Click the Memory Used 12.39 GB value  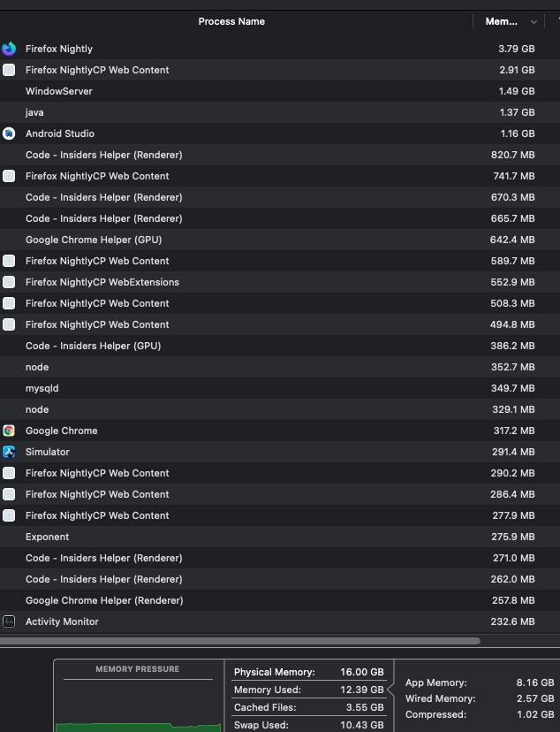coord(362,690)
